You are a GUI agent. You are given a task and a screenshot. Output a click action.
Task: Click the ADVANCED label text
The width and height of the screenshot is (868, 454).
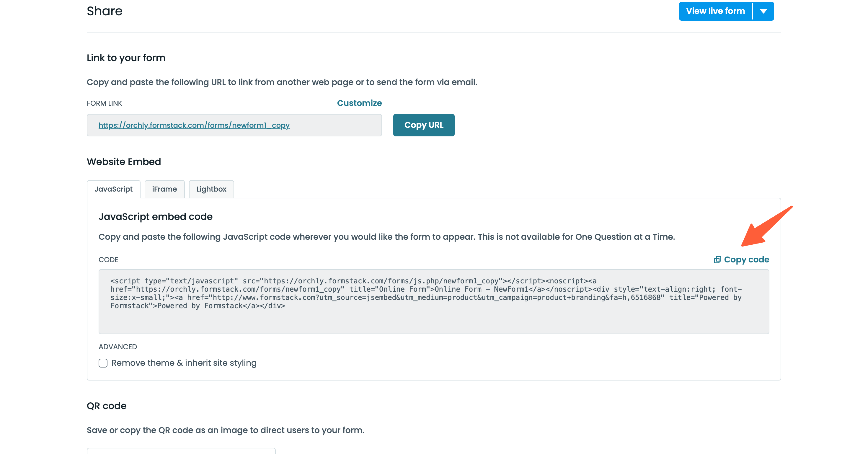click(x=118, y=347)
